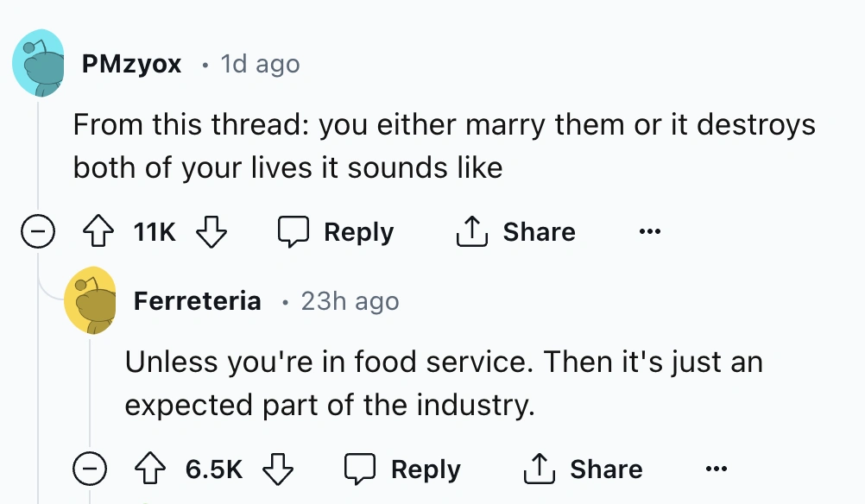Image resolution: width=865 pixels, height=504 pixels.
Task: Open more options for Ferreteria's reply
Action: (716, 469)
